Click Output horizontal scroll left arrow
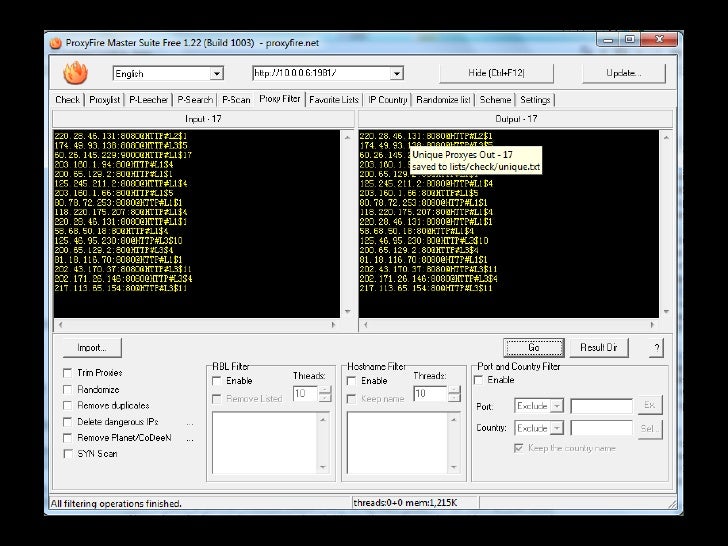The height and width of the screenshot is (546, 728). [x=366, y=325]
